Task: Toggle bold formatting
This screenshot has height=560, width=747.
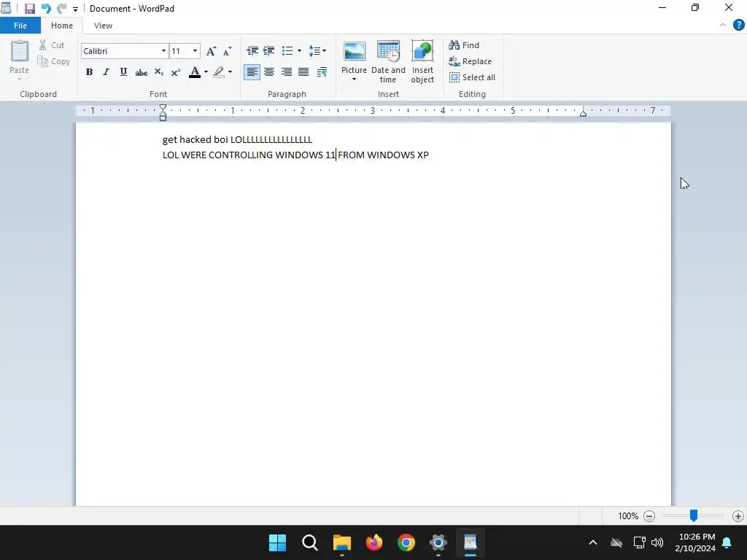Action: pyautogui.click(x=89, y=72)
